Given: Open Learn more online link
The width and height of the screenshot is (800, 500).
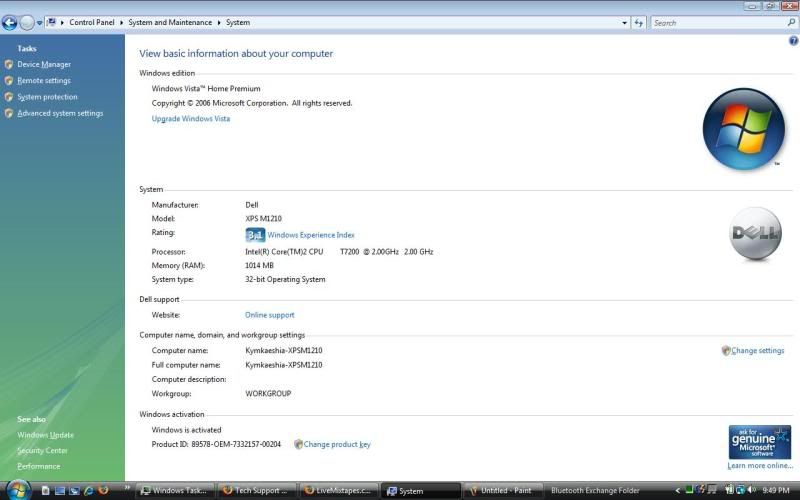Looking at the screenshot, I should [760, 466].
